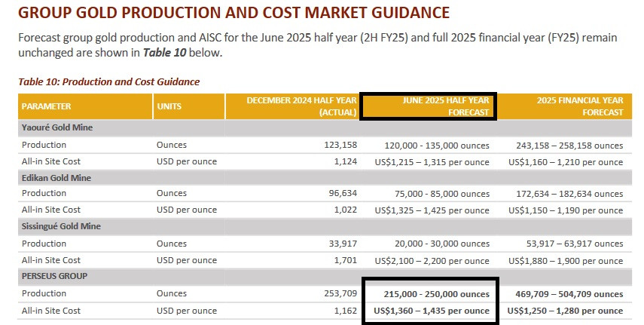Click the 'PERSEUS GROUP' section row
This screenshot has height=325, width=644.
[x=325, y=276]
